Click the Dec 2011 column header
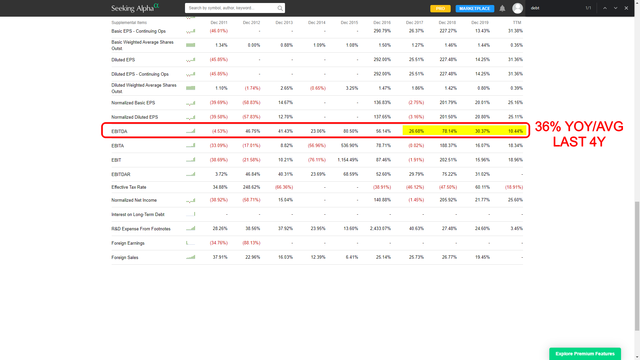 tap(219, 22)
